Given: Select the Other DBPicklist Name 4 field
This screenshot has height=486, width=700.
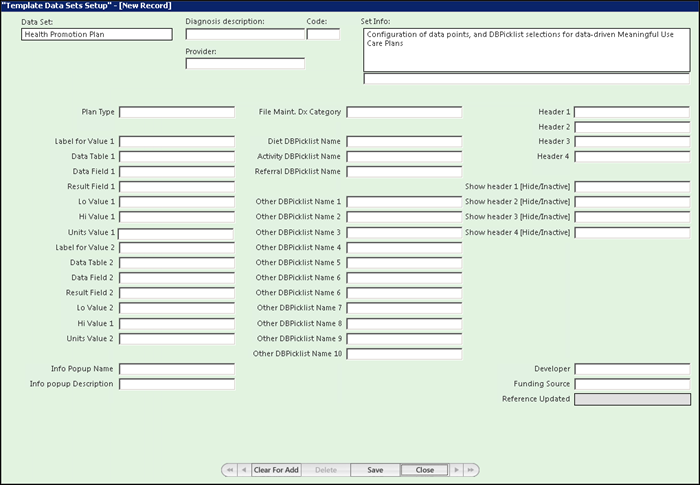Looking at the screenshot, I should point(404,248).
